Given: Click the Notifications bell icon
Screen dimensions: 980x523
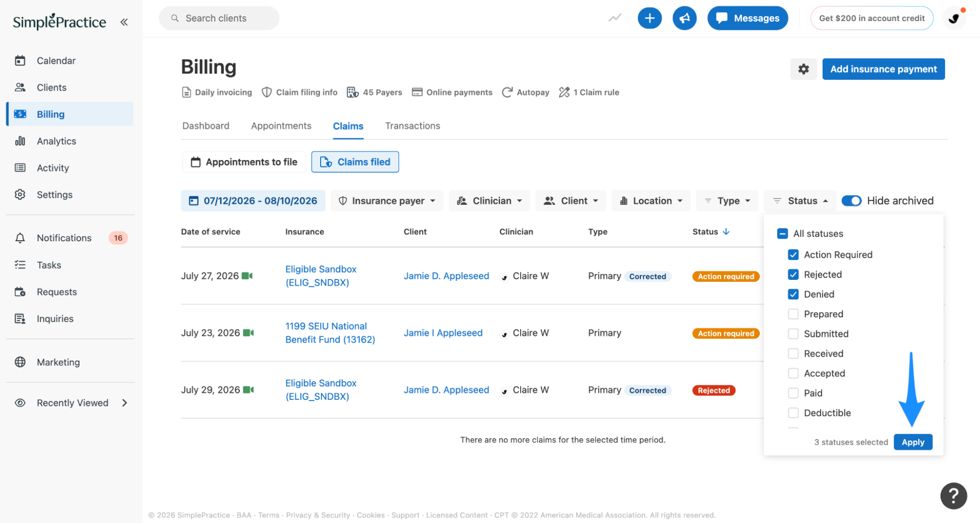Looking at the screenshot, I should (x=20, y=238).
